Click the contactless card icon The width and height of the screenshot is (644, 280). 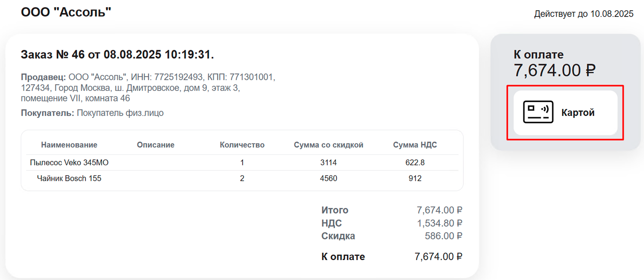(x=538, y=112)
